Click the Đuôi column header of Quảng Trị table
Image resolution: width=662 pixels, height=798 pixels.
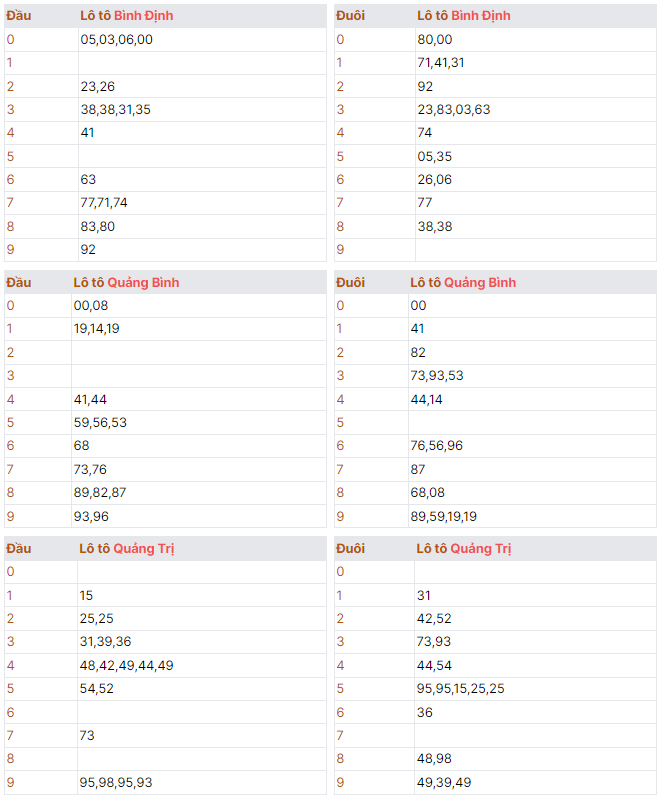pyautogui.click(x=351, y=549)
